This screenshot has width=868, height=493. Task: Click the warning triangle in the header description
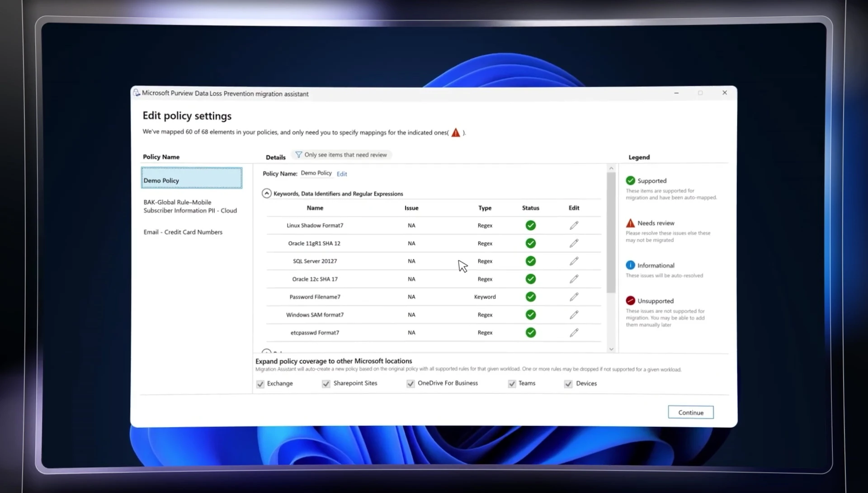click(x=456, y=133)
